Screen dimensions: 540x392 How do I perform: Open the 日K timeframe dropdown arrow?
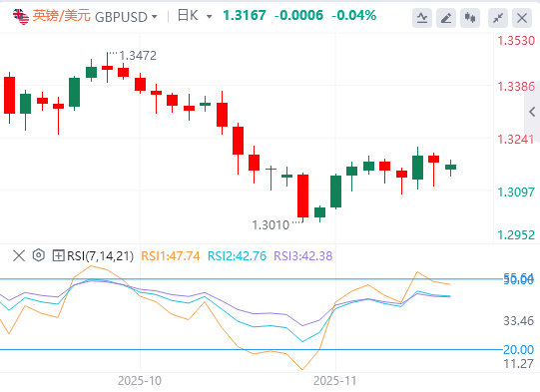(209, 17)
